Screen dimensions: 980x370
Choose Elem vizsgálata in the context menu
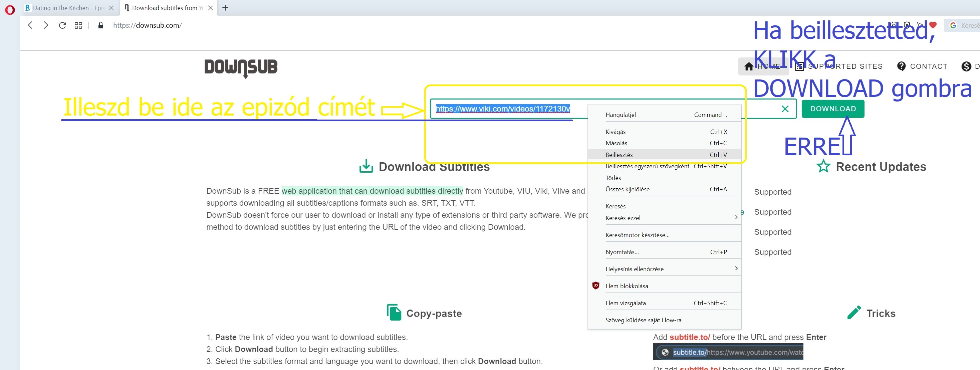click(x=664, y=303)
